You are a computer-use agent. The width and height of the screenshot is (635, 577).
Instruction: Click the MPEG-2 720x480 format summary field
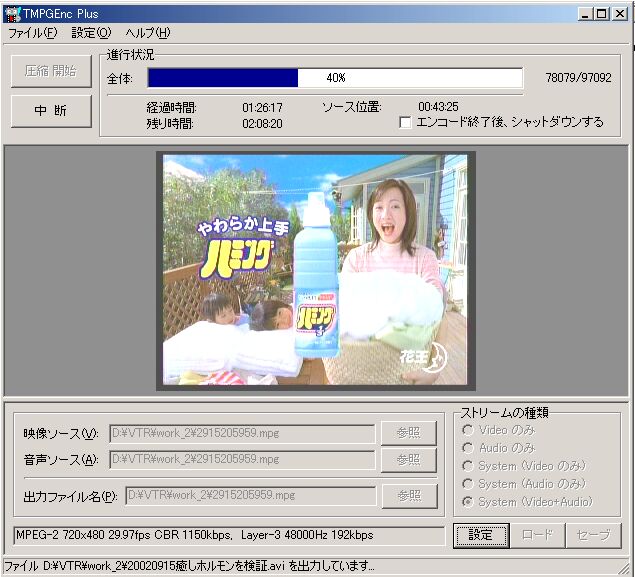click(x=229, y=535)
